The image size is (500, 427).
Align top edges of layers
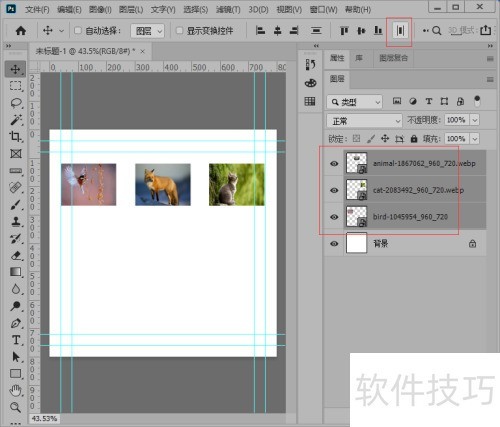click(x=344, y=31)
